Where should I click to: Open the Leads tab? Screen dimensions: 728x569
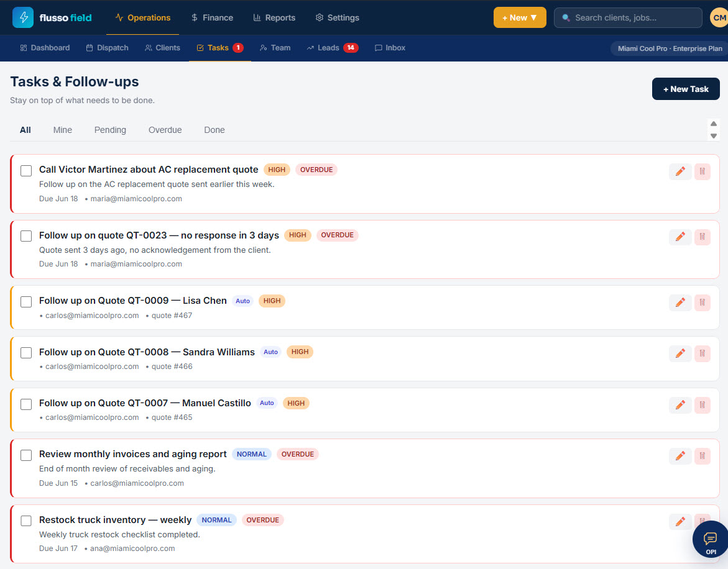(333, 48)
